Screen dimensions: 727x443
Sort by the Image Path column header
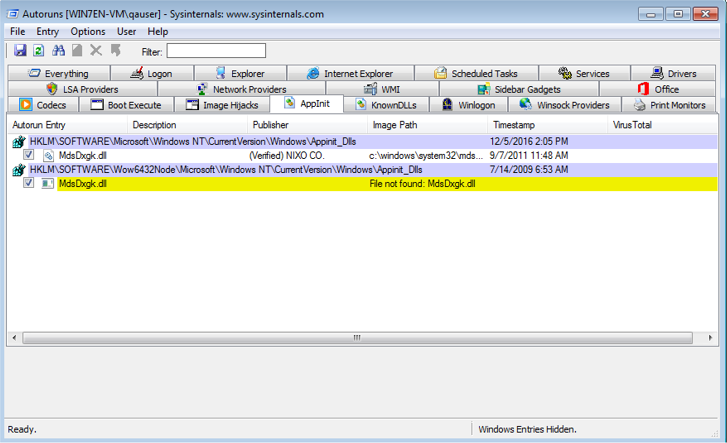(x=427, y=125)
